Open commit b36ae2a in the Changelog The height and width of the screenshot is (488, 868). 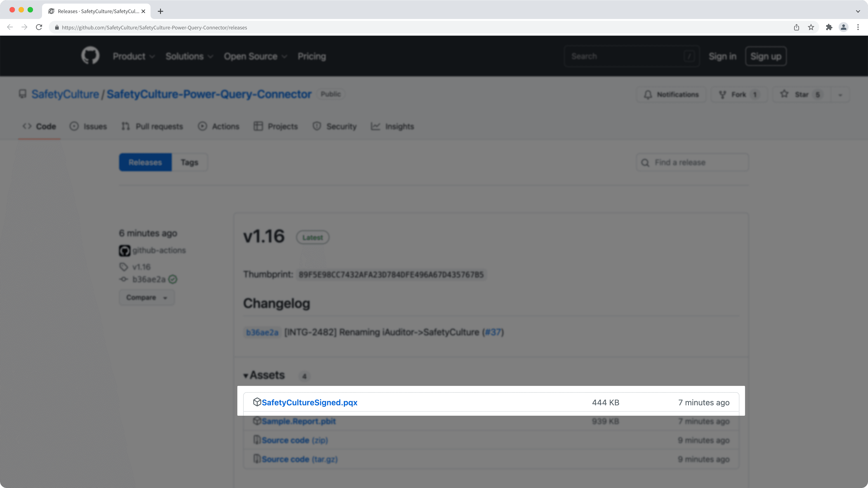click(262, 332)
